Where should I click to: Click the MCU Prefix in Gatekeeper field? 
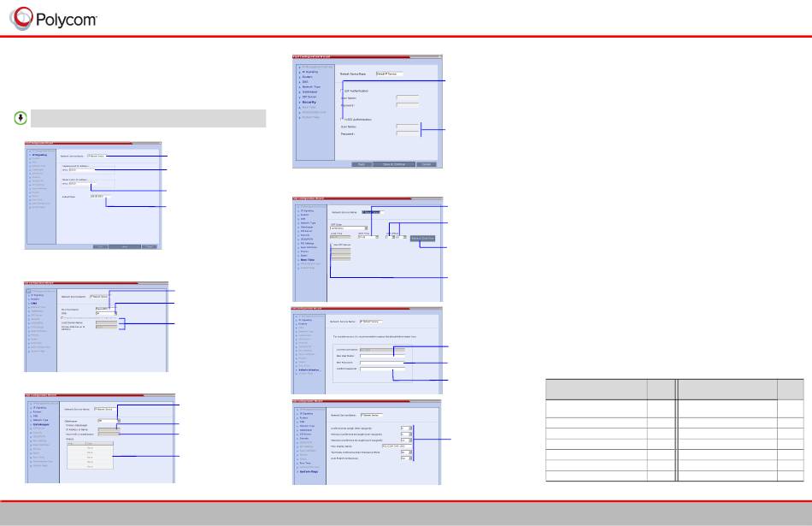coord(109,434)
